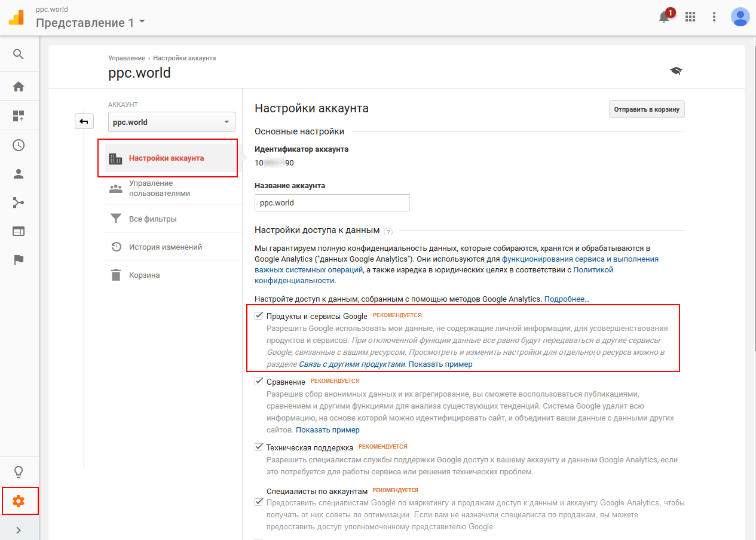Click the Google Analytics logo
The width and height of the screenshot is (756, 540).
point(16,17)
